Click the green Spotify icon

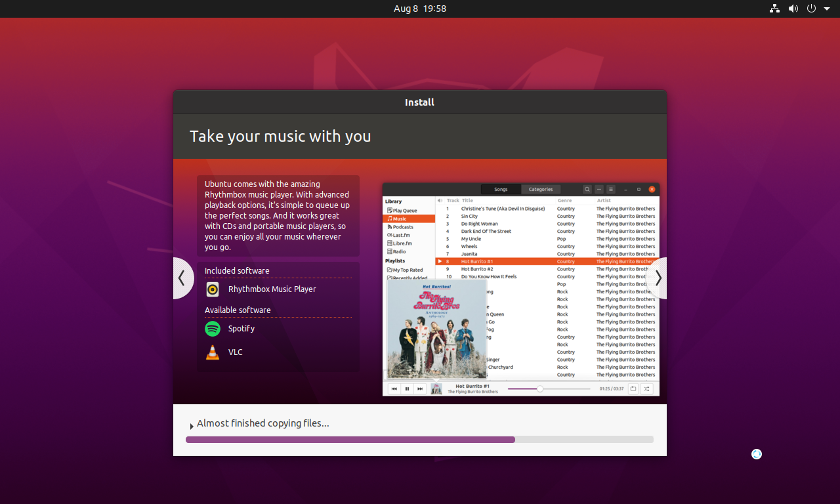click(213, 329)
